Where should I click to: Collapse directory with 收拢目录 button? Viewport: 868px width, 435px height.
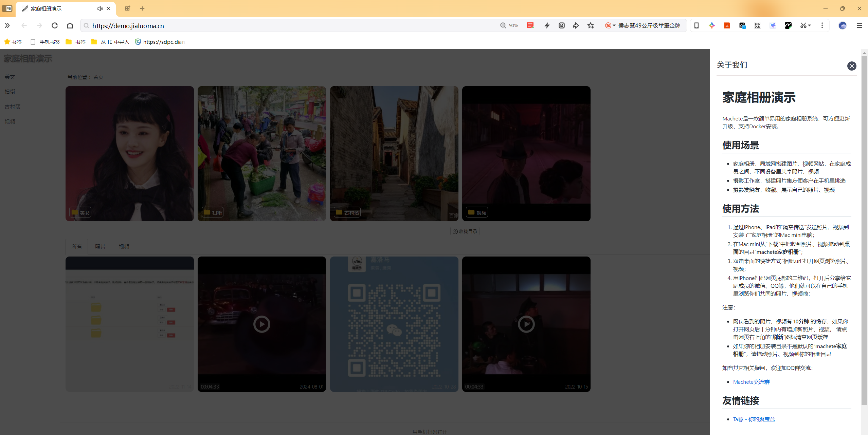point(465,231)
